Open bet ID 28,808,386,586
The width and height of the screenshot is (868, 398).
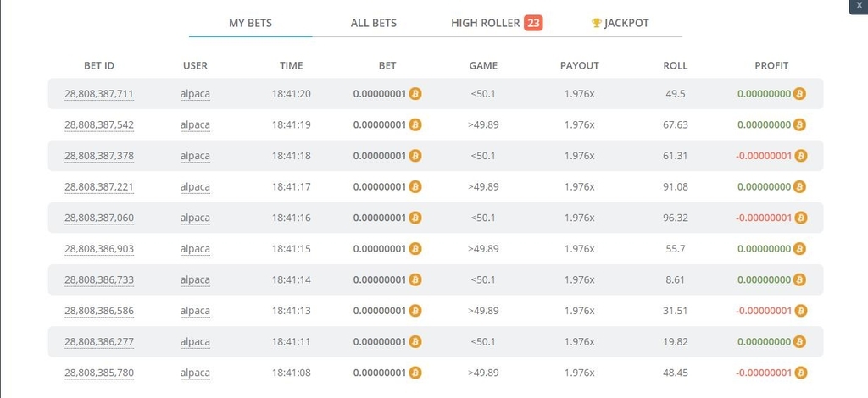[99, 311]
